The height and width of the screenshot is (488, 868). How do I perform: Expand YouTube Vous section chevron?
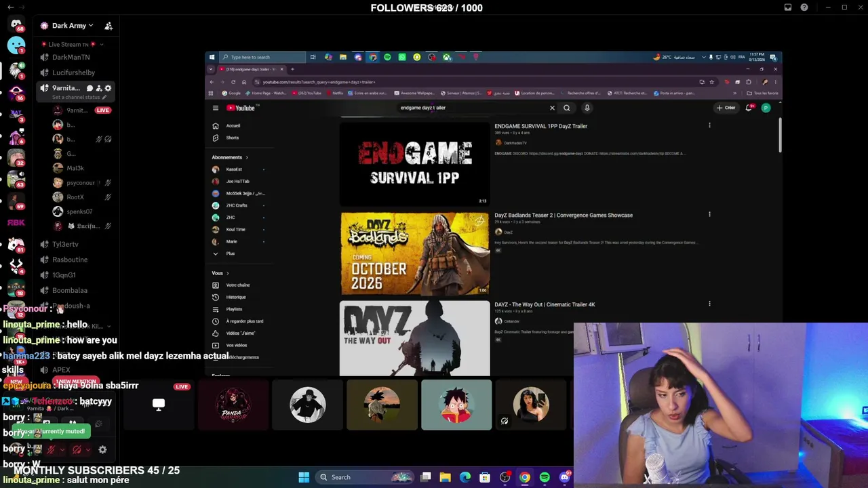227,273
